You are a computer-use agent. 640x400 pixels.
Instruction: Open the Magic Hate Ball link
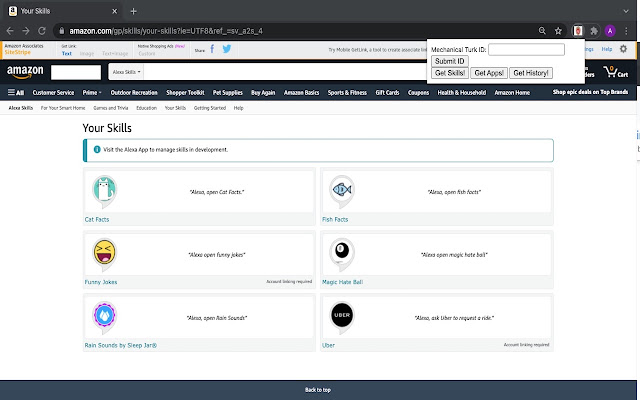(342, 282)
